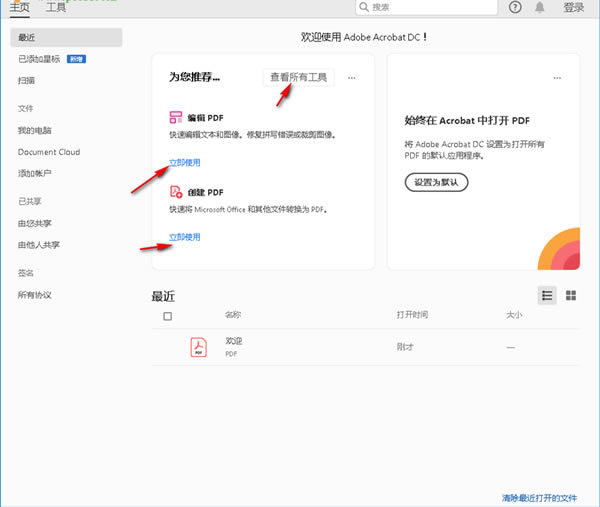Image resolution: width=600 pixels, height=507 pixels.
Task: Open 所有协议 in the sidebar
Action: coord(34,295)
